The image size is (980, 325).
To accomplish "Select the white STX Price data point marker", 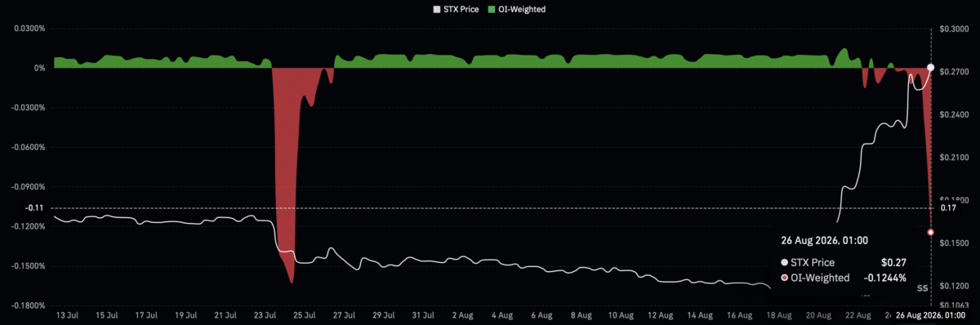I will point(931,67).
